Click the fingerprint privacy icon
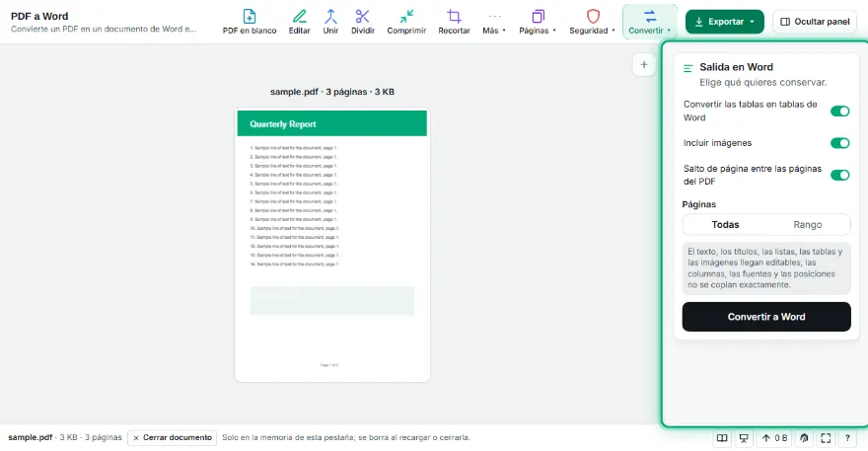 (x=804, y=438)
